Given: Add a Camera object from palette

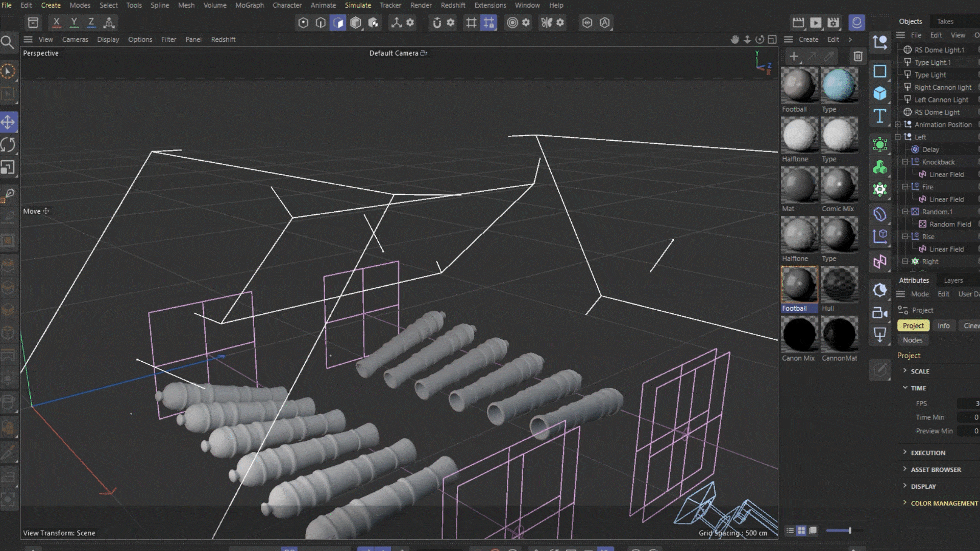Looking at the screenshot, I should coord(880,313).
